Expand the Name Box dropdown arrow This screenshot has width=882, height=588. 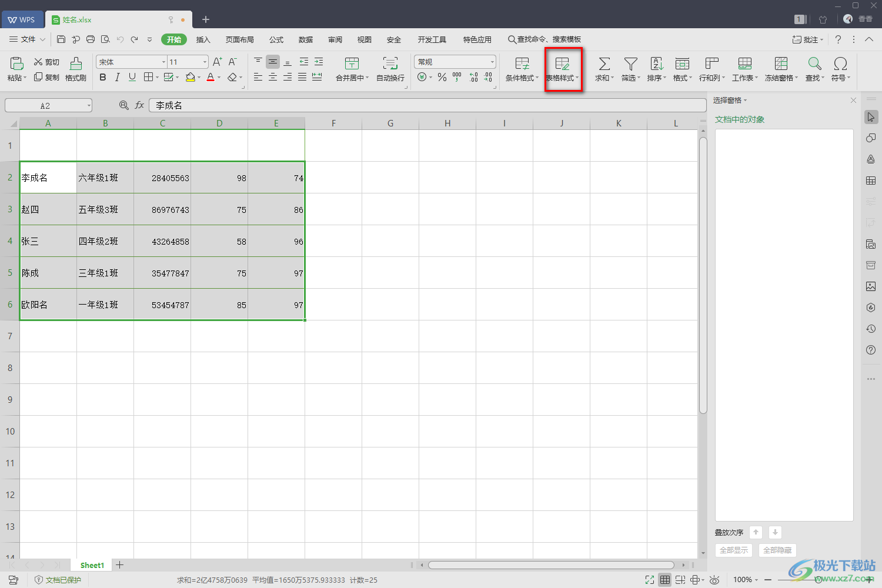89,106
